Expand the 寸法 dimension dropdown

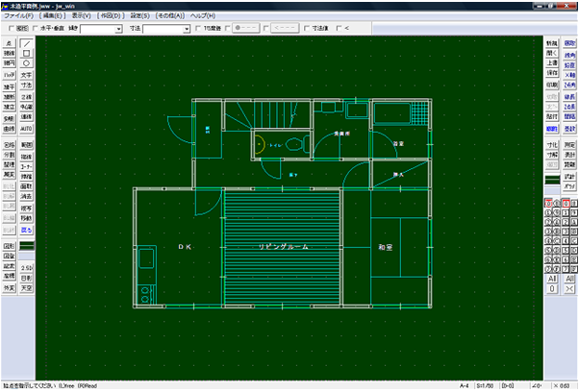(187, 29)
